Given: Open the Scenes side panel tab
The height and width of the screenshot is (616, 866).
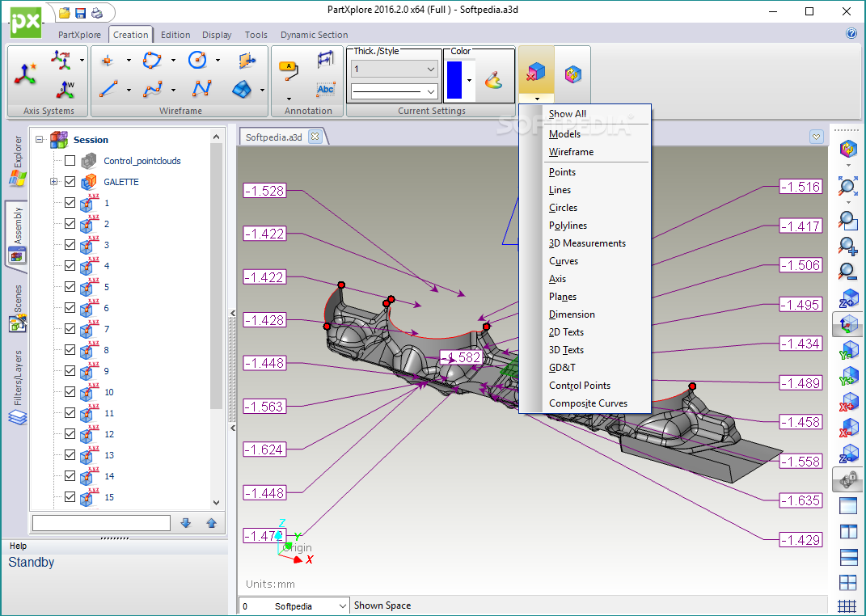Looking at the screenshot, I should (17, 308).
